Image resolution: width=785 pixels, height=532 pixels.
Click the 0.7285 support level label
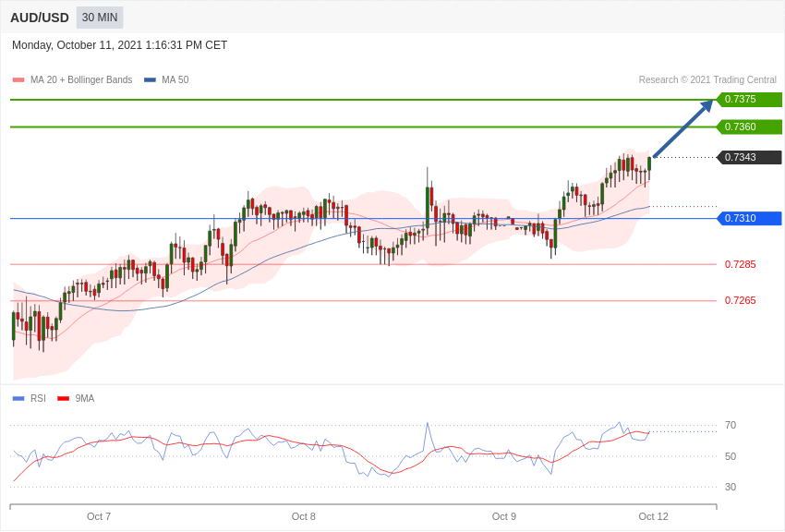pyautogui.click(x=740, y=264)
